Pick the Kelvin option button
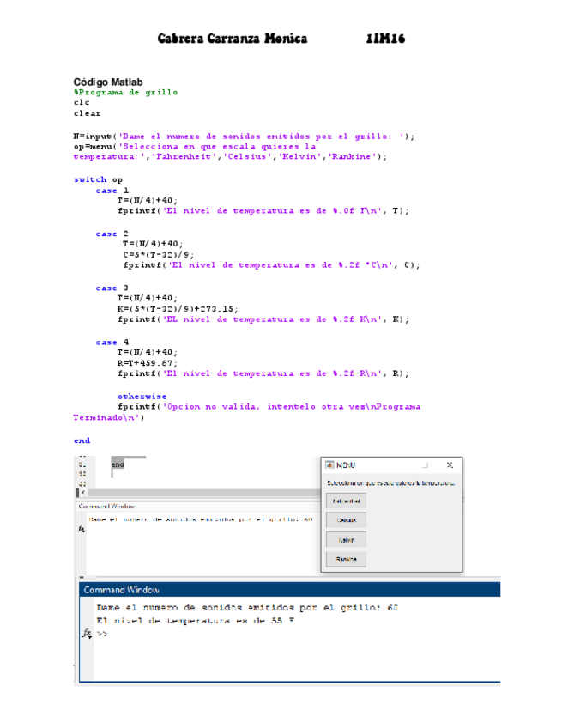 [347, 540]
